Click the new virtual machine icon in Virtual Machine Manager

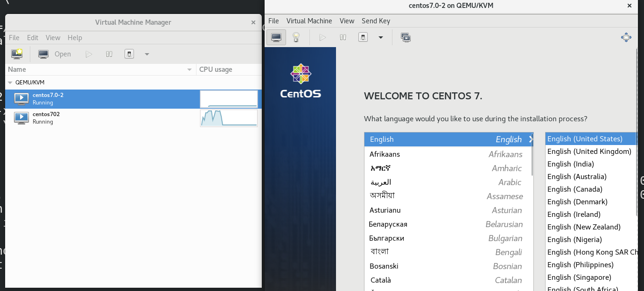17,54
